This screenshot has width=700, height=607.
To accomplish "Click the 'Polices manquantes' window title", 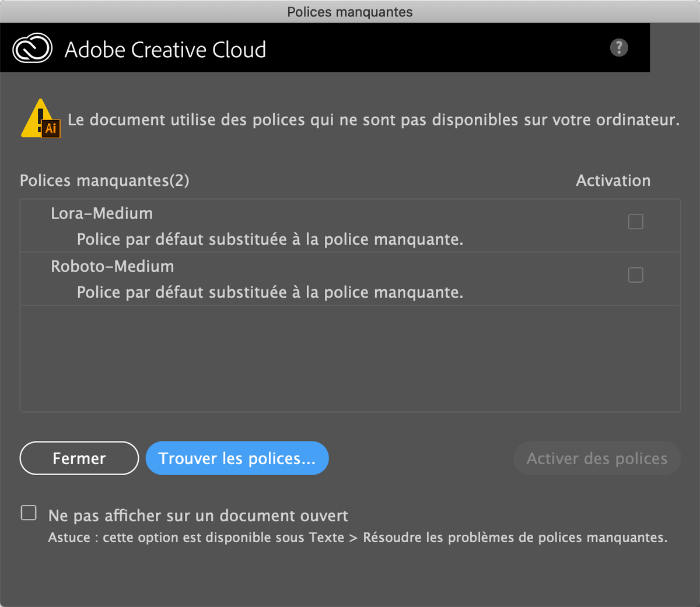I will (350, 12).
